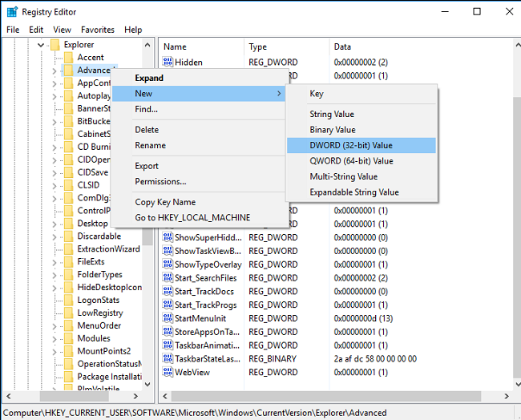The width and height of the screenshot is (521, 420).
Task: Sort by the Name column header
Action: pos(175,47)
